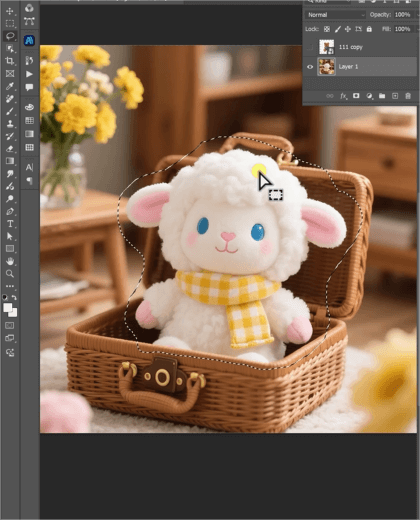Toggle lock artboard nesting
The image size is (420, 520).
(358, 29)
